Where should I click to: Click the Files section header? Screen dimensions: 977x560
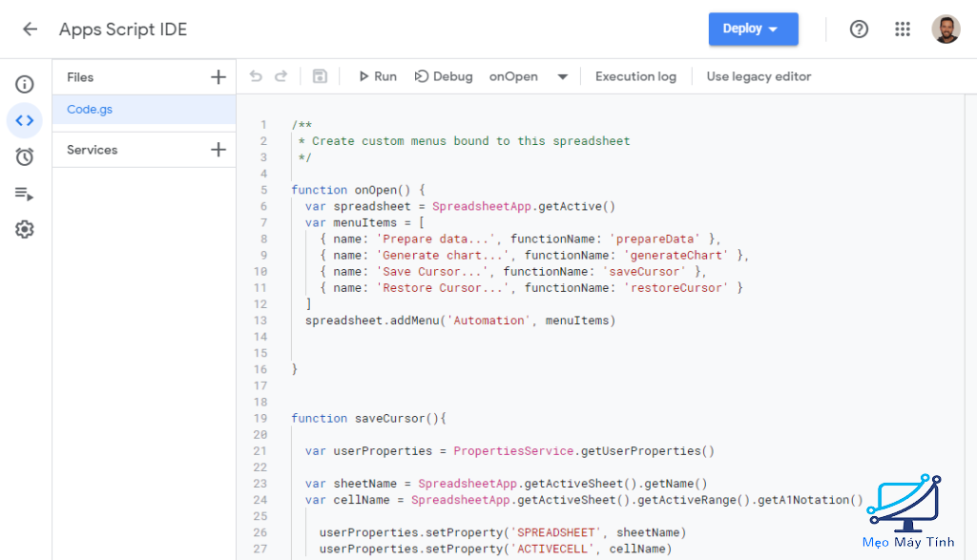(x=80, y=77)
